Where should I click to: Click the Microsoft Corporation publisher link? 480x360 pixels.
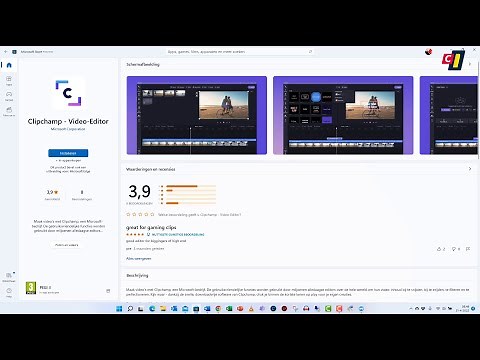pyautogui.click(x=68, y=129)
